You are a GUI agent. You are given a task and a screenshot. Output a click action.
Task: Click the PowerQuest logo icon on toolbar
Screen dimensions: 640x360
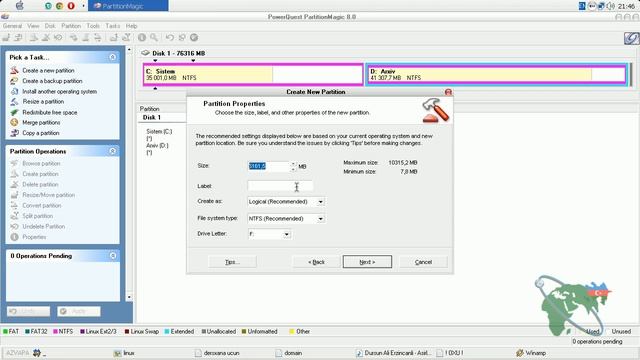pos(631,38)
